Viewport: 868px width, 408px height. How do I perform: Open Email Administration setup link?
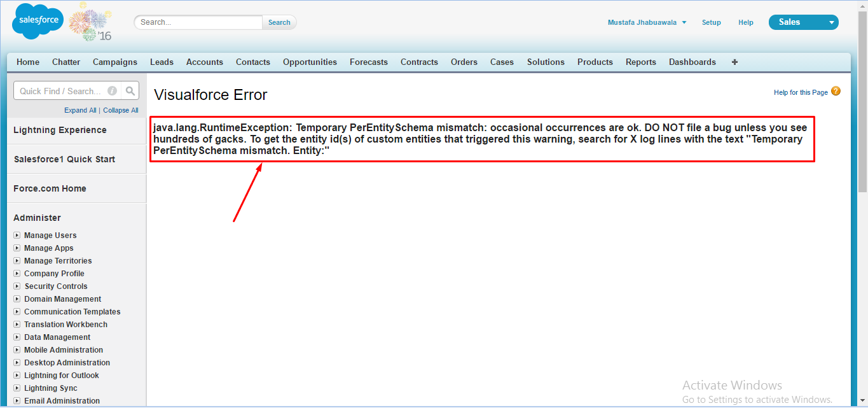coord(62,401)
